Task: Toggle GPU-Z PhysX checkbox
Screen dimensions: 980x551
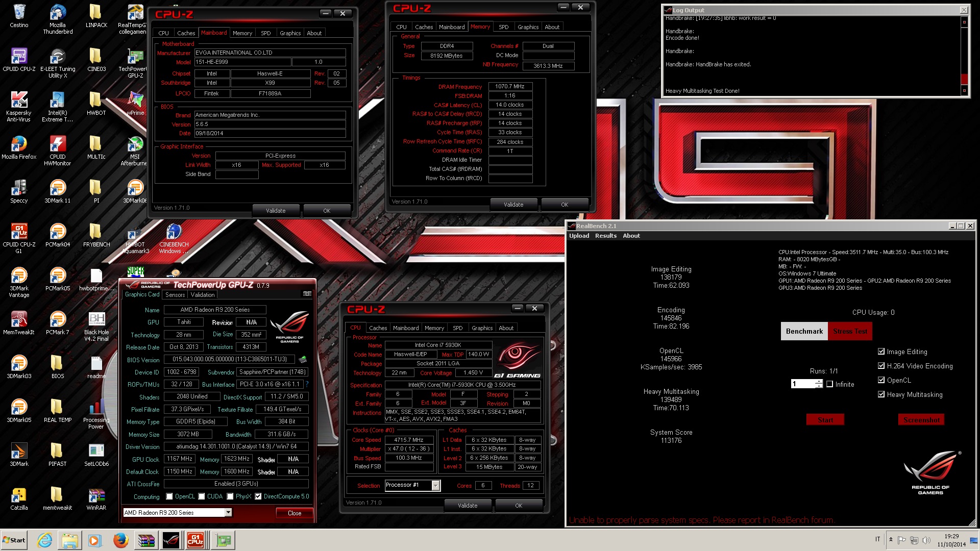Action: (230, 496)
